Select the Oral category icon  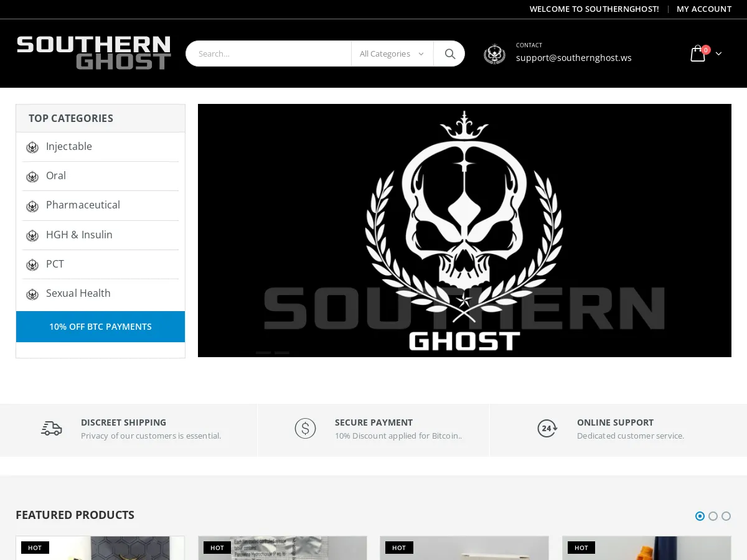32,177
